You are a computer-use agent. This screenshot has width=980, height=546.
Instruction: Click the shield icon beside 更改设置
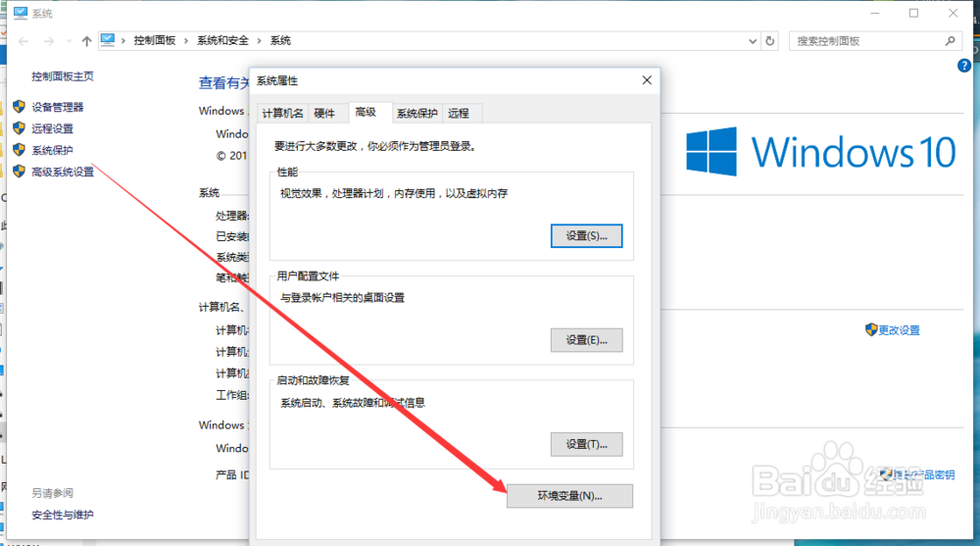click(871, 329)
